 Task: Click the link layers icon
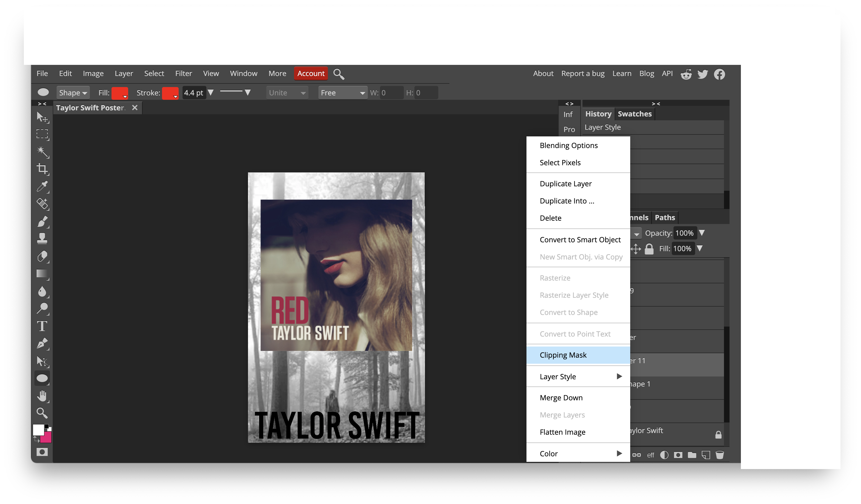637,455
